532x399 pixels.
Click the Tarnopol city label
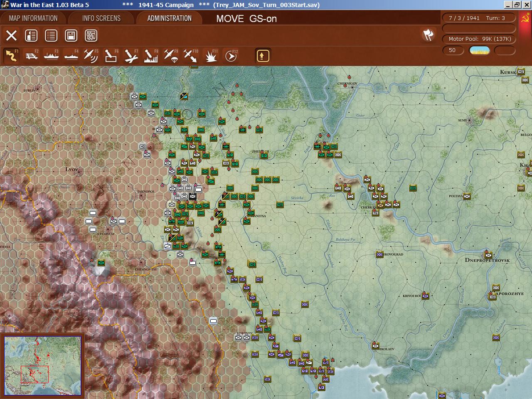click(145, 192)
